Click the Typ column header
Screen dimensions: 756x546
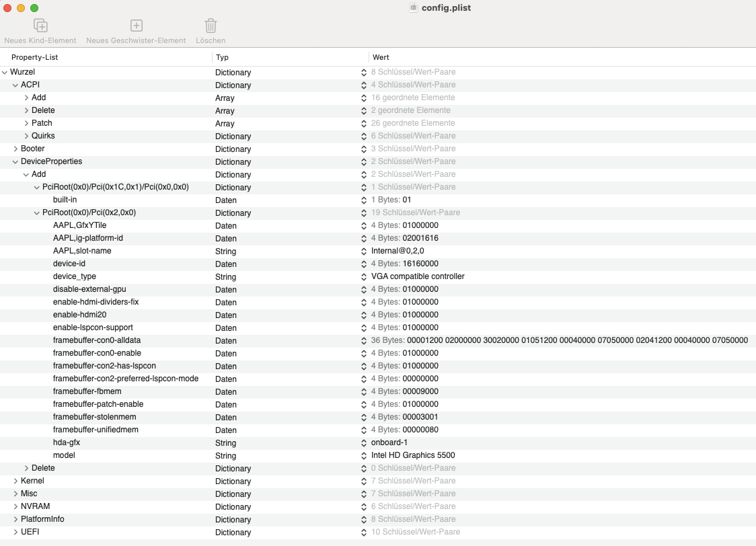tap(222, 57)
